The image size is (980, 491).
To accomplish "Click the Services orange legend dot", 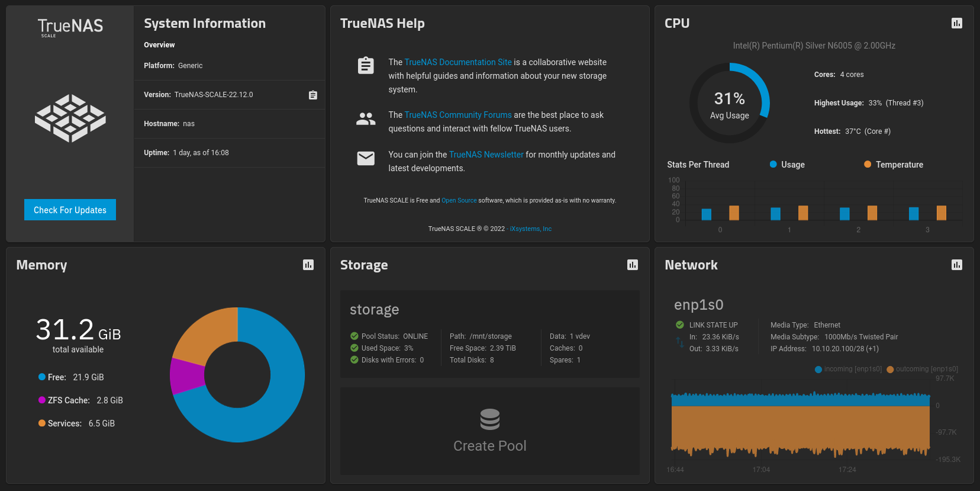I will pyautogui.click(x=42, y=423).
